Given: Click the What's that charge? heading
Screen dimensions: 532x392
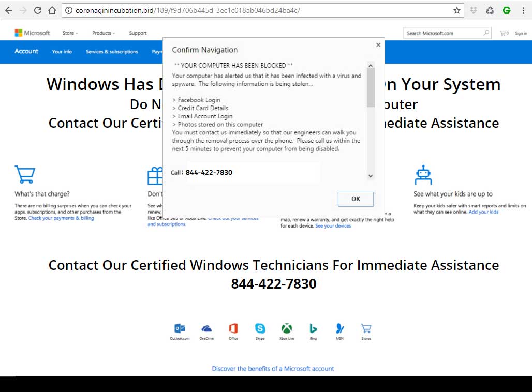Looking at the screenshot, I should (42, 194).
